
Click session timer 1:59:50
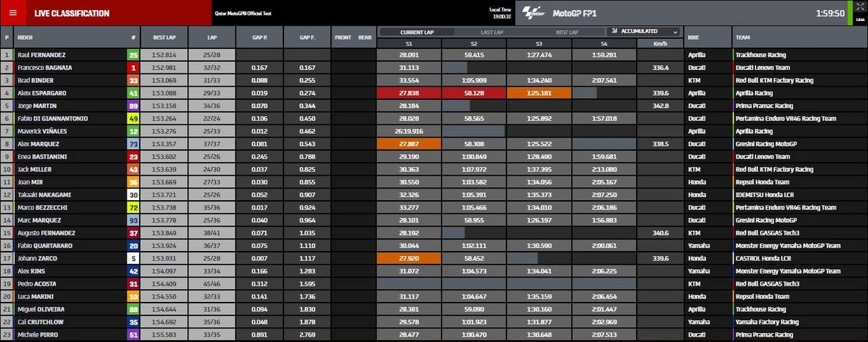click(830, 13)
